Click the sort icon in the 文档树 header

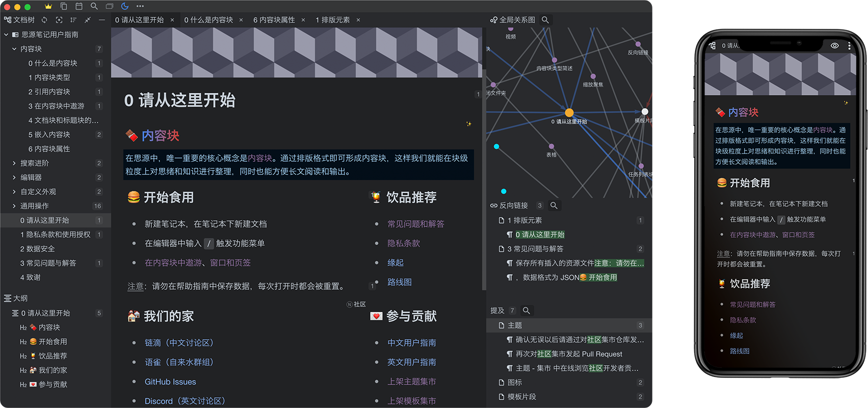click(73, 20)
